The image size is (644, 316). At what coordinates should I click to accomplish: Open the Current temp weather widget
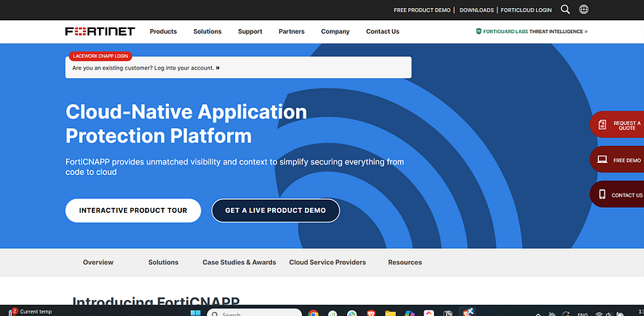tap(31, 311)
